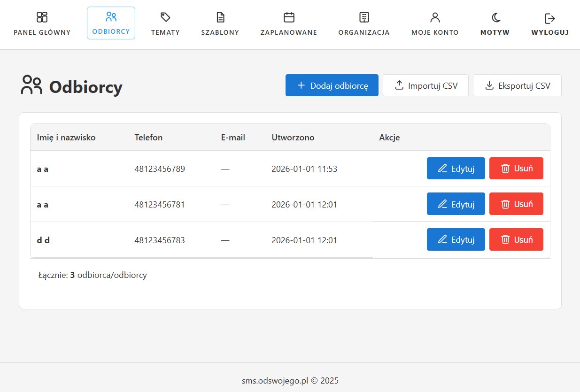The height and width of the screenshot is (392, 580).
Task: Click the pencil icon in Edytuj for 48123456783
Action: click(x=442, y=239)
